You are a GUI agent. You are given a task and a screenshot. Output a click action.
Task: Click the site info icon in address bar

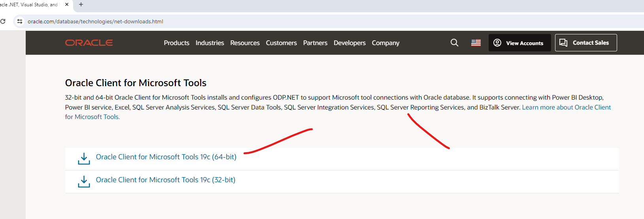tap(20, 21)
